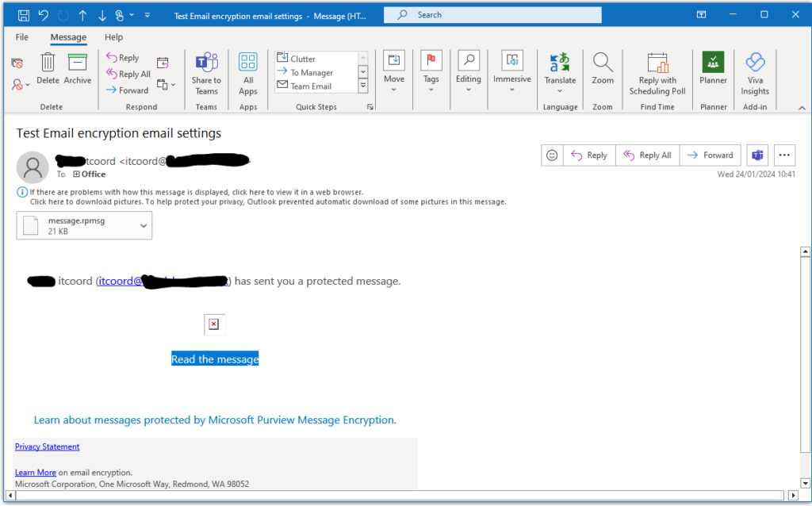Expand the Quick Steps gallery
Image resolution: width=812 pixels, height=506 pixels.
coord(363,86)
